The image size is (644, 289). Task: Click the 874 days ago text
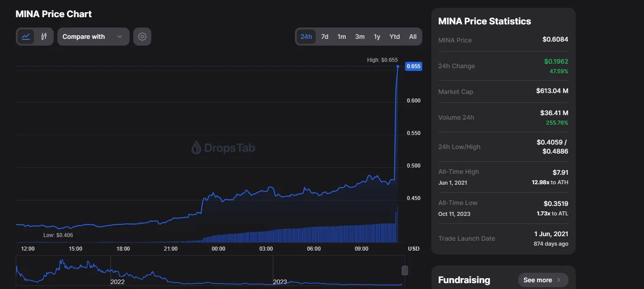tap(551, 244)
